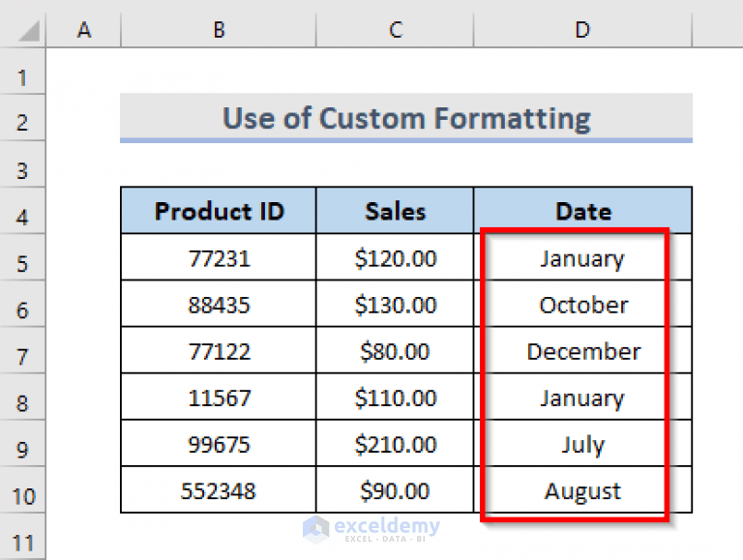Select the October date cell
Screen dimensions: 743x560
click(x=582, y=304)
